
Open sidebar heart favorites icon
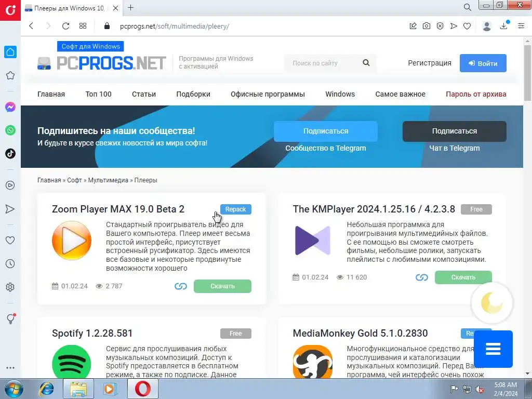[10, 240]
